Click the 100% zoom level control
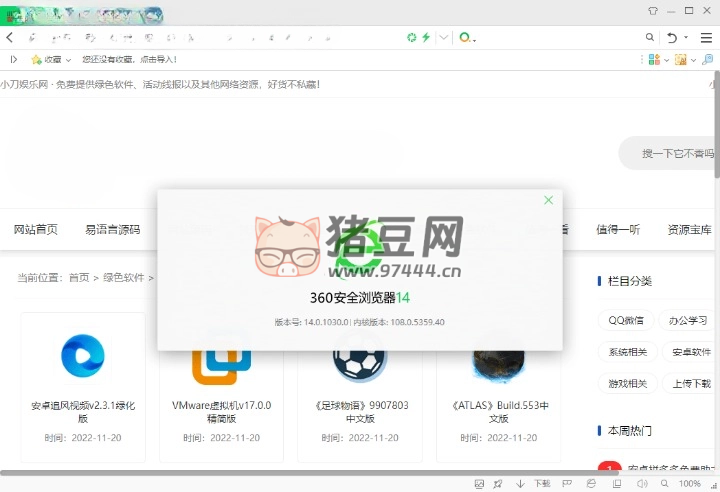 tap(689, 484)
